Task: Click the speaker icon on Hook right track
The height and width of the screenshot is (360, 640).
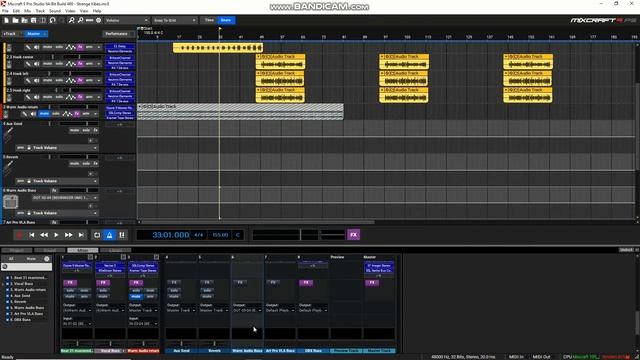Action: [37, 97]
